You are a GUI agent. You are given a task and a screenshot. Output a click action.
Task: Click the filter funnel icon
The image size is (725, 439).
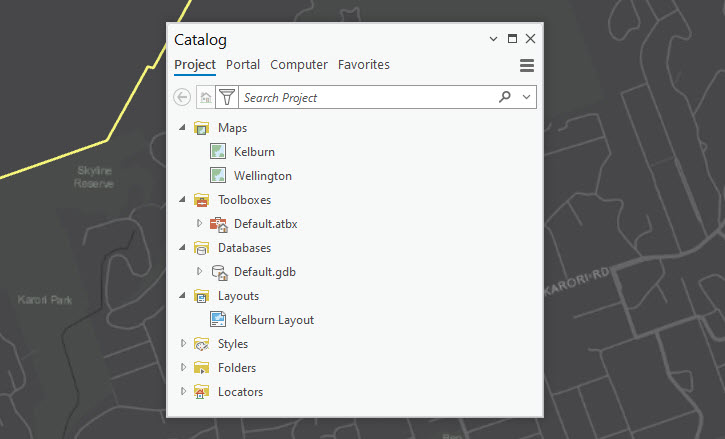point(227,97)
